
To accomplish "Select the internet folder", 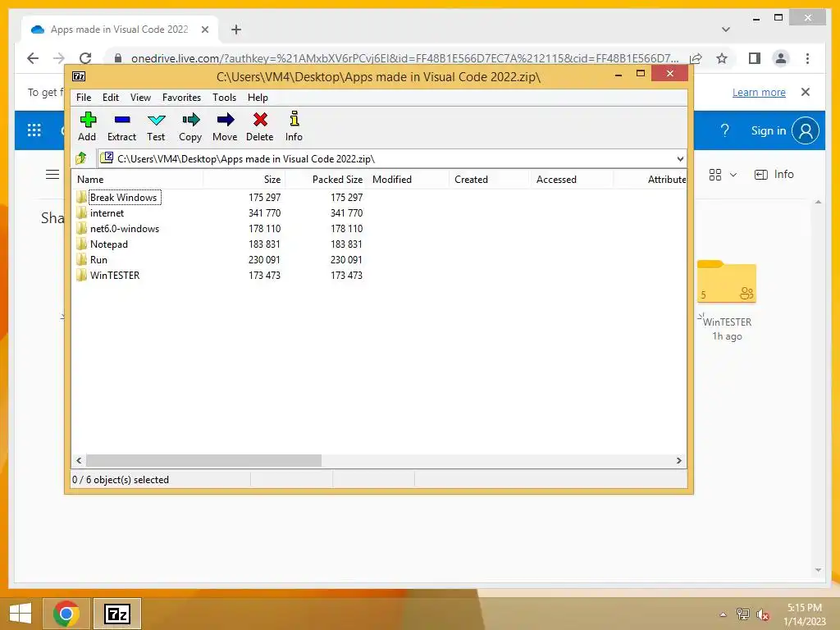I will click(x=107, y=213).
